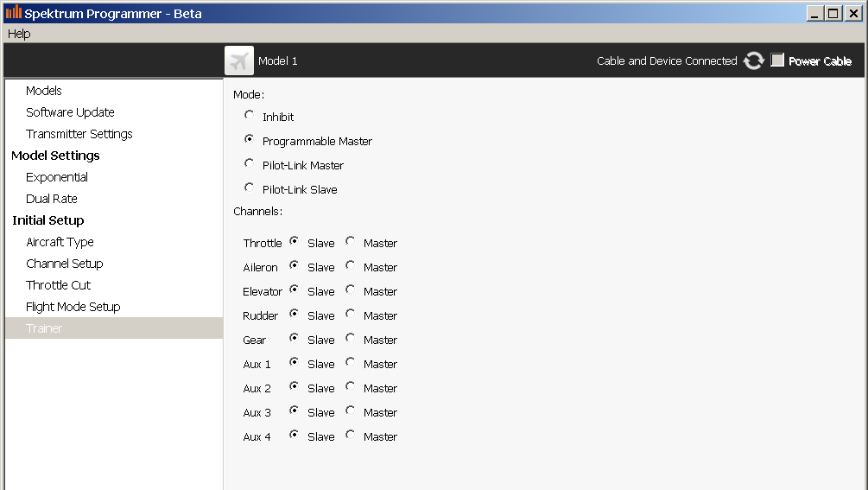Go to Software Update page
Screen dimensions: 868x490
70,112
